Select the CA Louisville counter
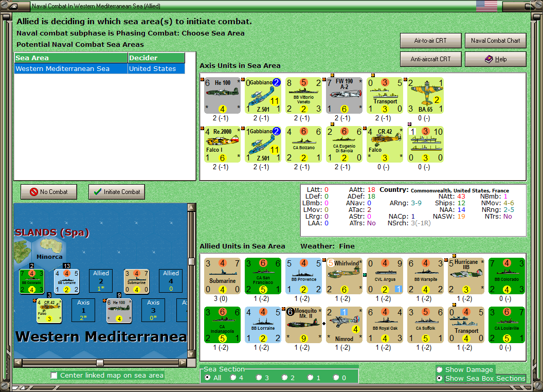 (x=507, y=325)
